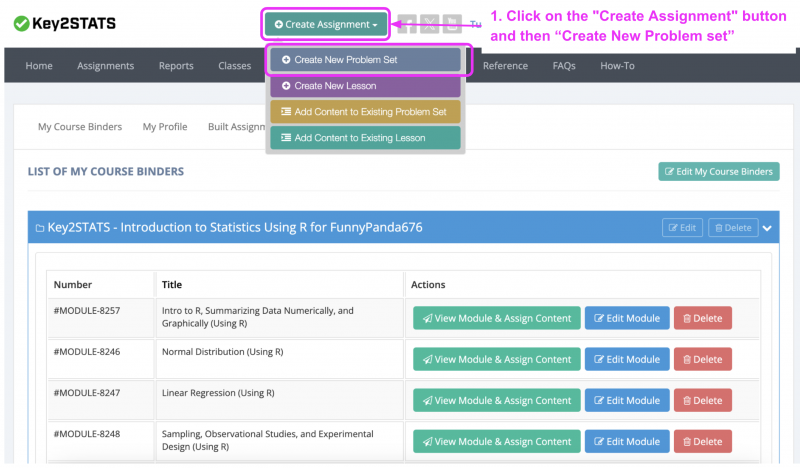View Module & Assign Content for MODULE-8248

pyautogui.click(x=496, y=441)
